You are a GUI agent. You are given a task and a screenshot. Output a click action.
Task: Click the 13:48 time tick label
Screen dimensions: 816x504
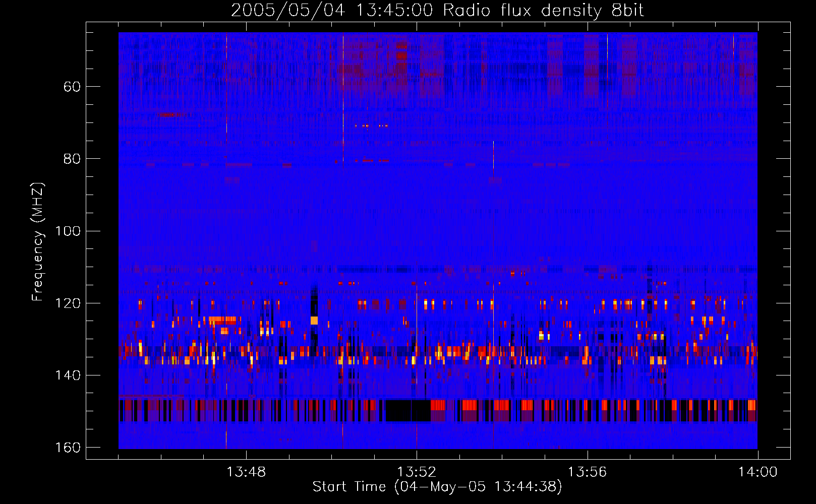246,472
